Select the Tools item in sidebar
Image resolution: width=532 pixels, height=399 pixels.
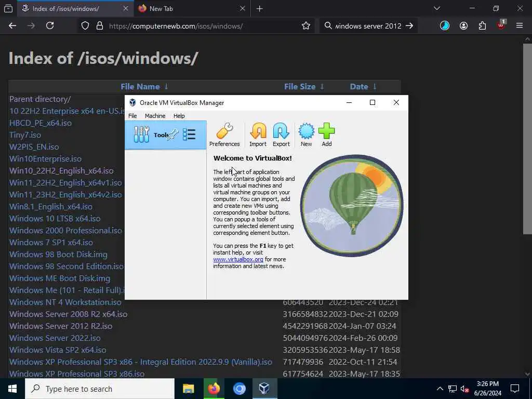click(166, 135)
